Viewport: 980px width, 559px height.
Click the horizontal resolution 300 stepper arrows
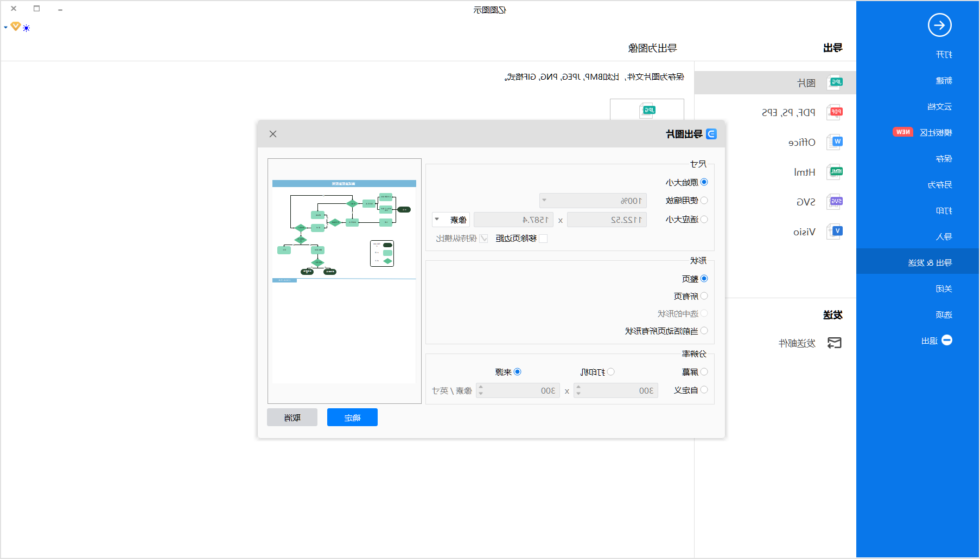578,390
